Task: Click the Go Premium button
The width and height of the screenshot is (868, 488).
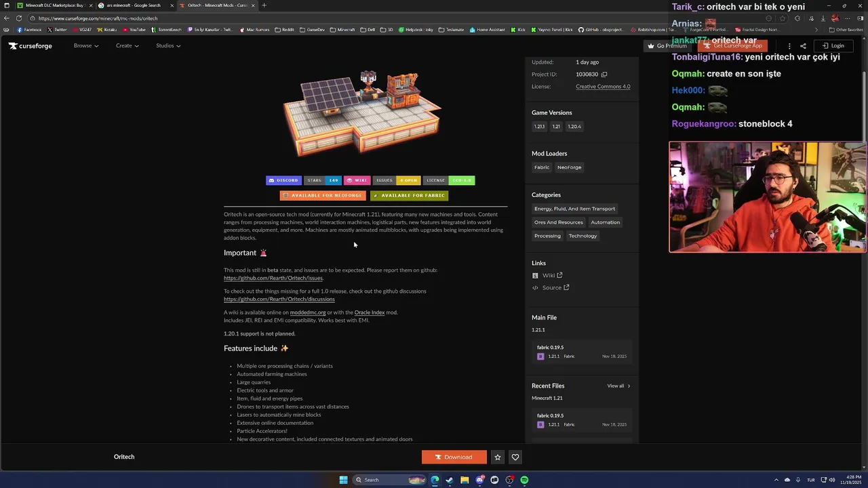Action: pos(667,46)
